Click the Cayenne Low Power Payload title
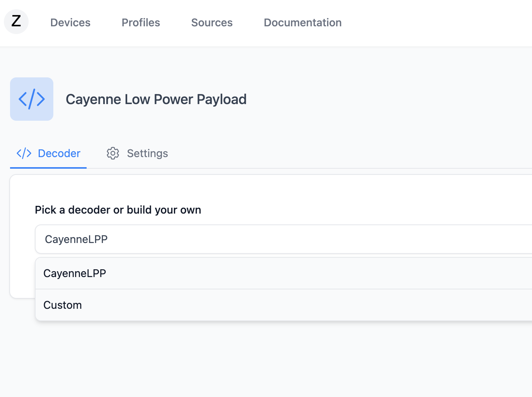 coord(156,99)
